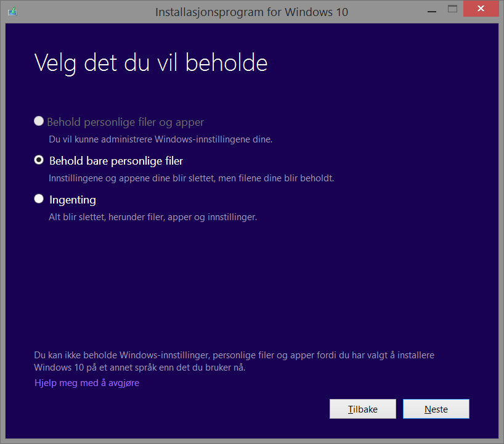Click the title 'Installasjonsprogram for Windows 10'
Image resolution: width=504 pixels, height=444 pixels.
(x=251, y=12)
